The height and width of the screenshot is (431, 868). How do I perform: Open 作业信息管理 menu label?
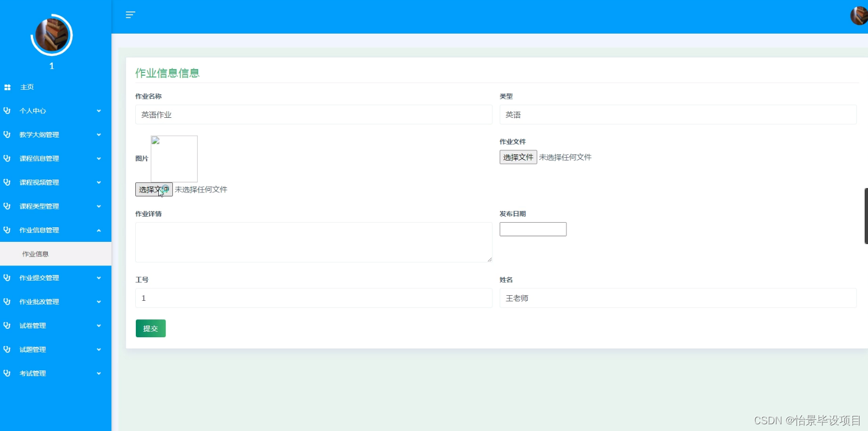(39, 230)
